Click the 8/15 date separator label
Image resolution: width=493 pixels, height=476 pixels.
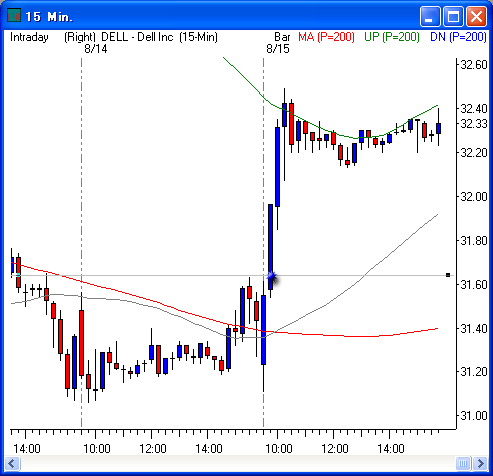(278, 49)
